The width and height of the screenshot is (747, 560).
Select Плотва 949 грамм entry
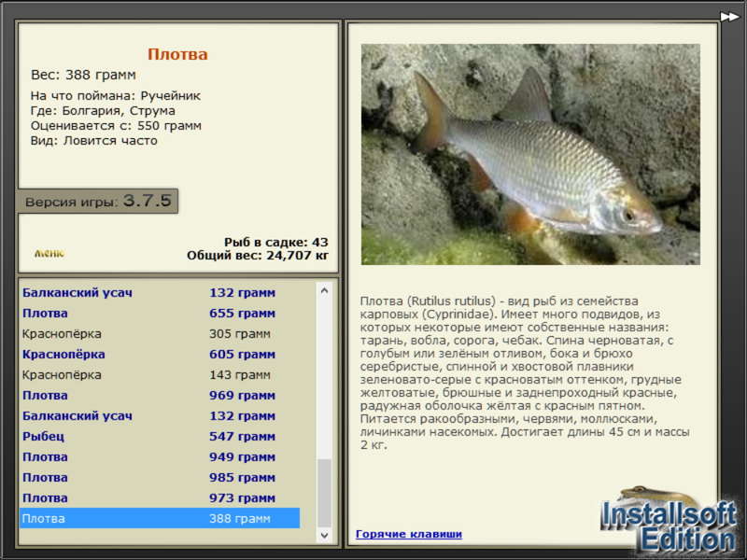pos(160,456)
